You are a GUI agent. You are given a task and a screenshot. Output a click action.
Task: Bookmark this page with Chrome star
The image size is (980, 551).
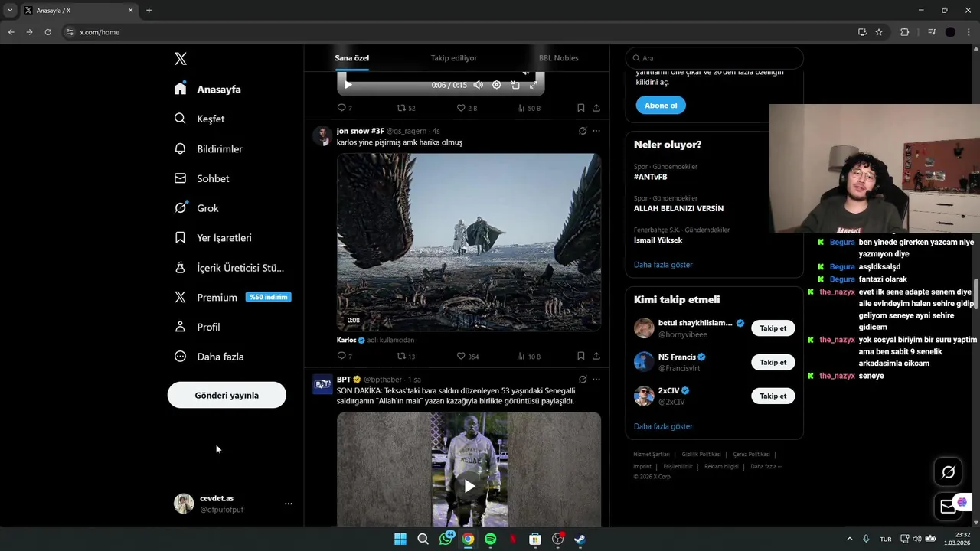(x=879, y=32)
